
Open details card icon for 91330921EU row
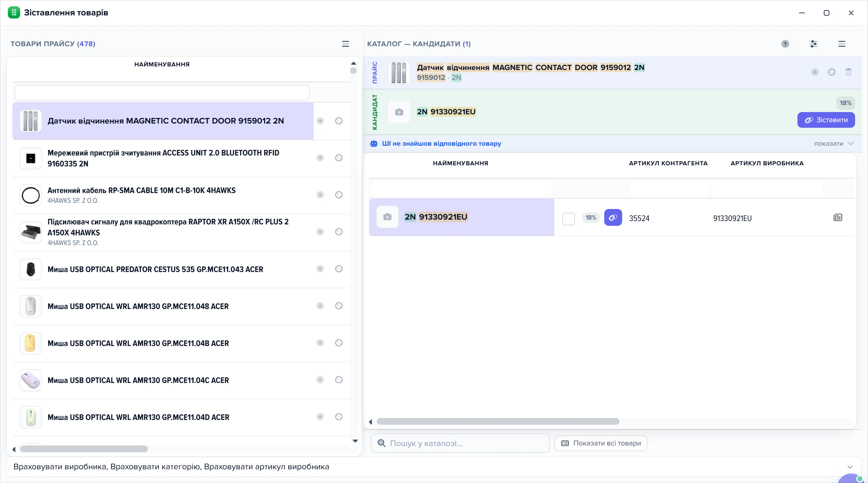pos(838,217)
